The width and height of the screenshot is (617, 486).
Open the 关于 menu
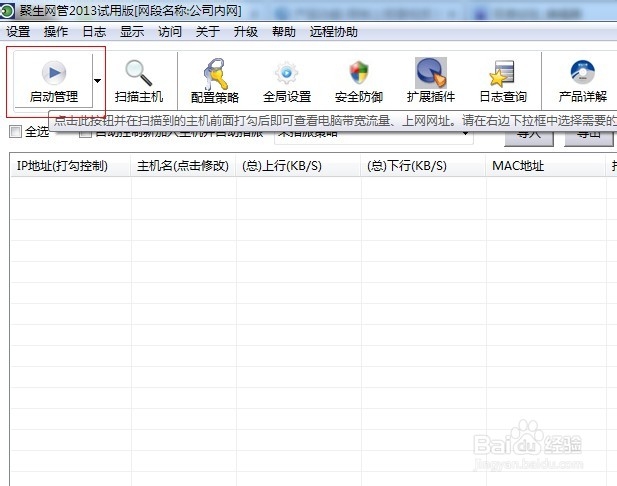pos(208,31)
